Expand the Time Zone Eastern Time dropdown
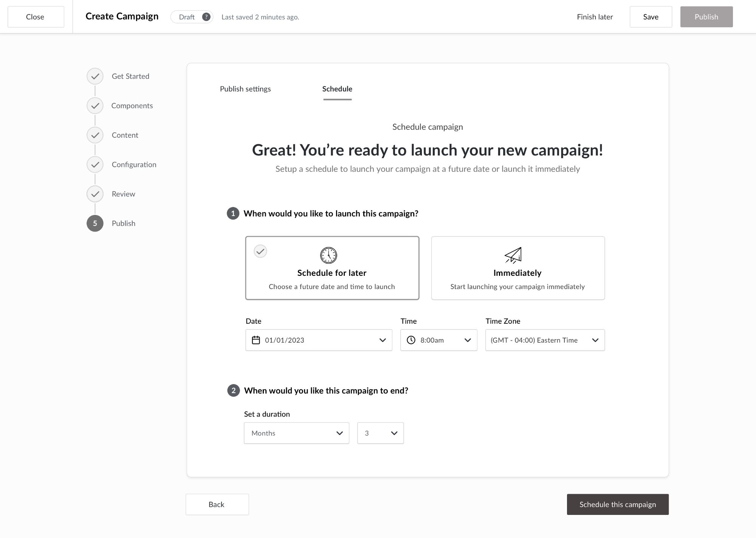756x538 pixels. (x=545, y=340)
